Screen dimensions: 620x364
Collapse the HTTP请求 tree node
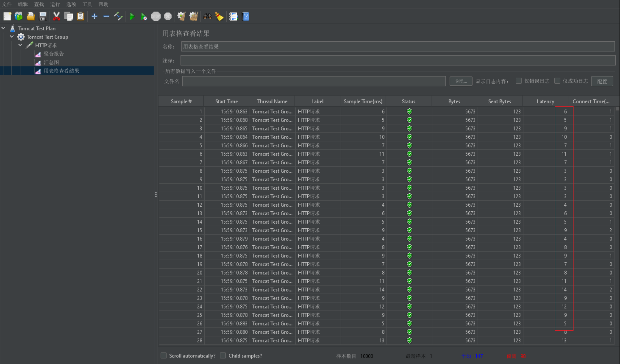click(x=20, y=45)
